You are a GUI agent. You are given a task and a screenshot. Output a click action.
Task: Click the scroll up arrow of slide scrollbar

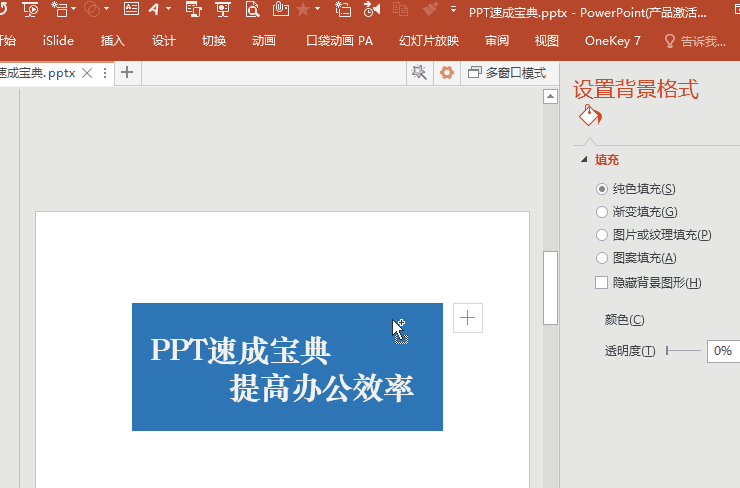click(x=550, y=96)
